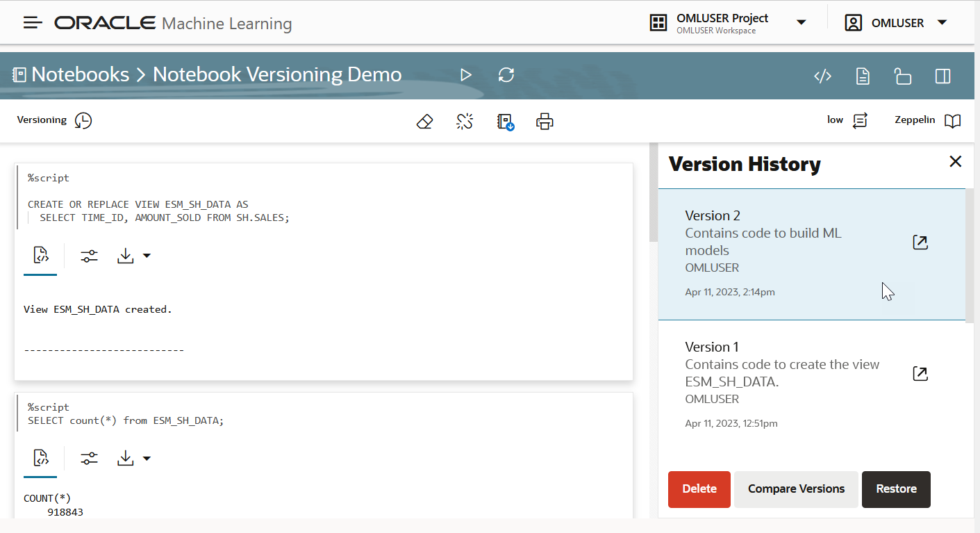Click the clear dependencies icon
The image size is (980, 533).
tap(465, 122)
